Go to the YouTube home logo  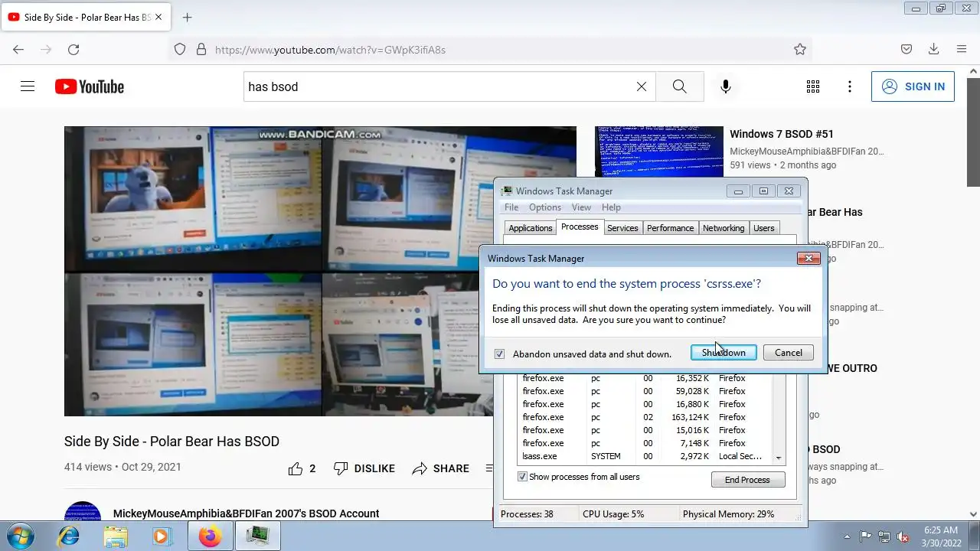90,86
